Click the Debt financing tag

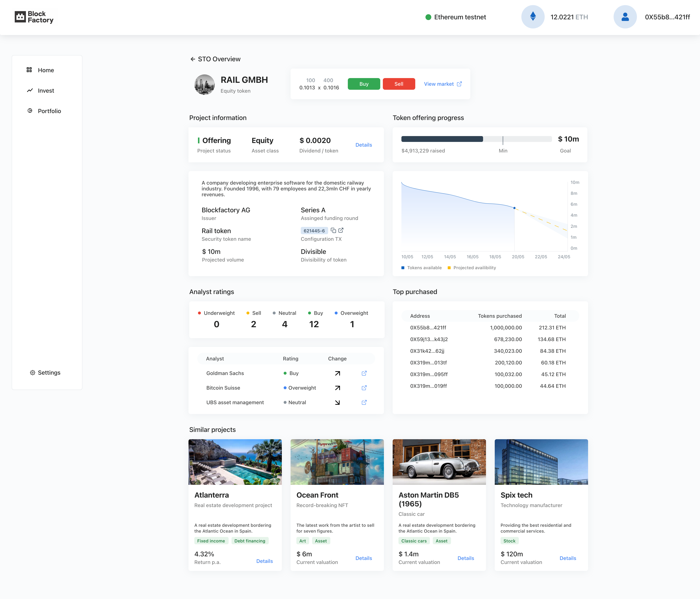250,541
